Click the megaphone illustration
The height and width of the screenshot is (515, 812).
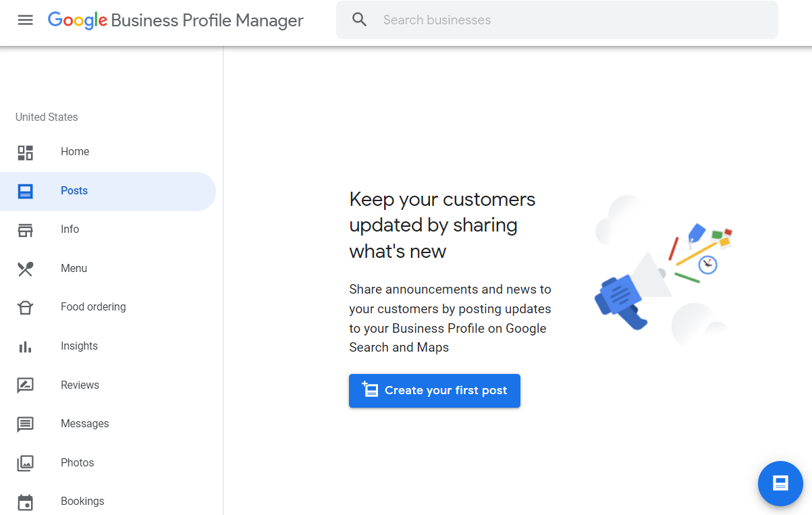[x=663, y=271]
